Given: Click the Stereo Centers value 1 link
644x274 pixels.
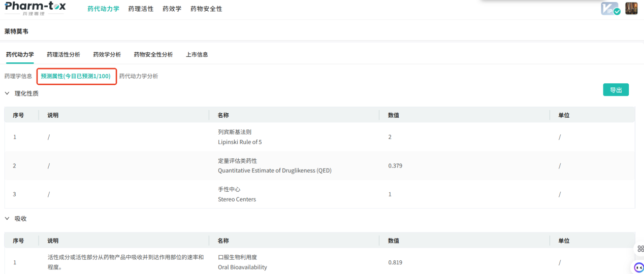Looking at the screenshot, I should 390,194.
